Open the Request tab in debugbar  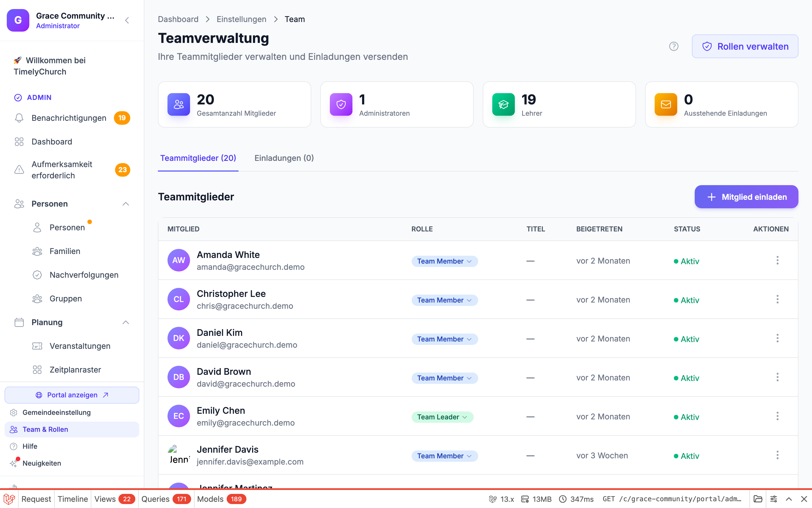pyautogui.click(x=36, y=499)
